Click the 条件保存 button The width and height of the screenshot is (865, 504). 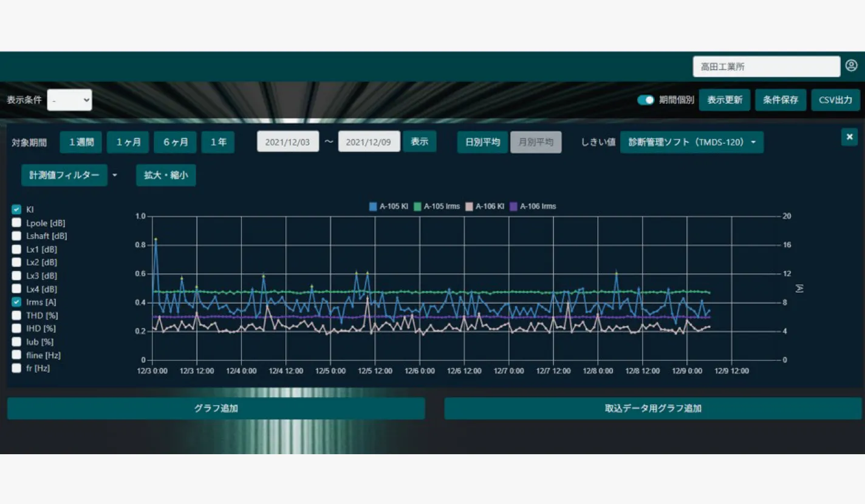click(780, 100)
